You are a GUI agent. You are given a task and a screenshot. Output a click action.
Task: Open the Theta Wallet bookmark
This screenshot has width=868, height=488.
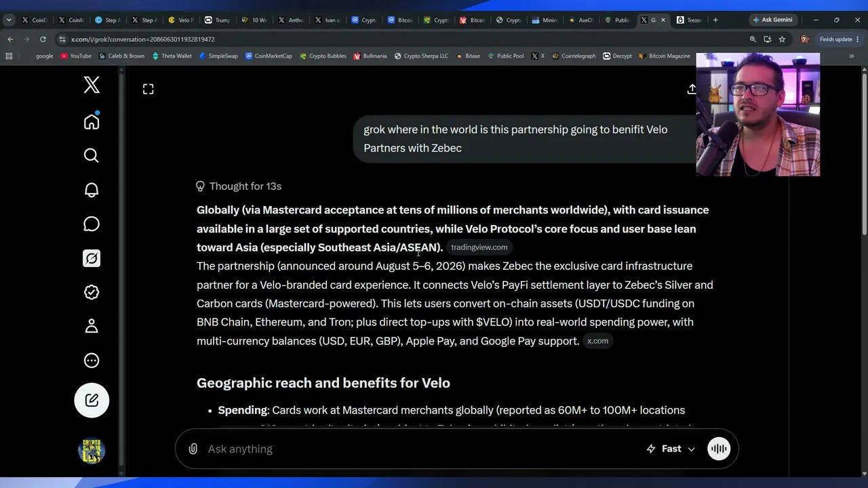(172, 56)
